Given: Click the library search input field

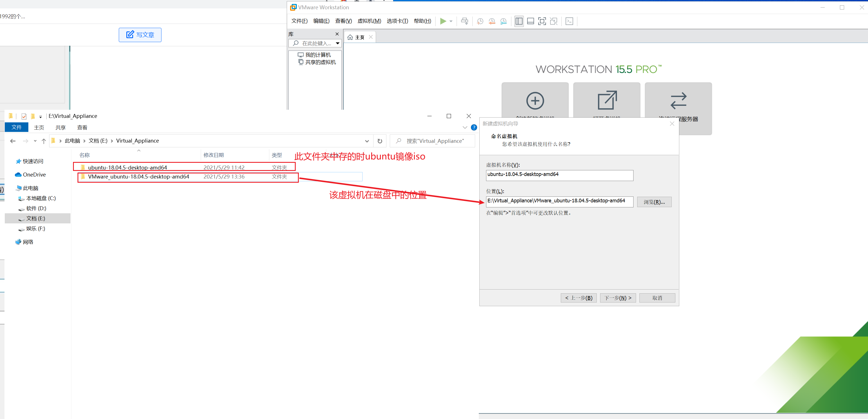Looking at the screenshot, I should click(x=315, y=43).
